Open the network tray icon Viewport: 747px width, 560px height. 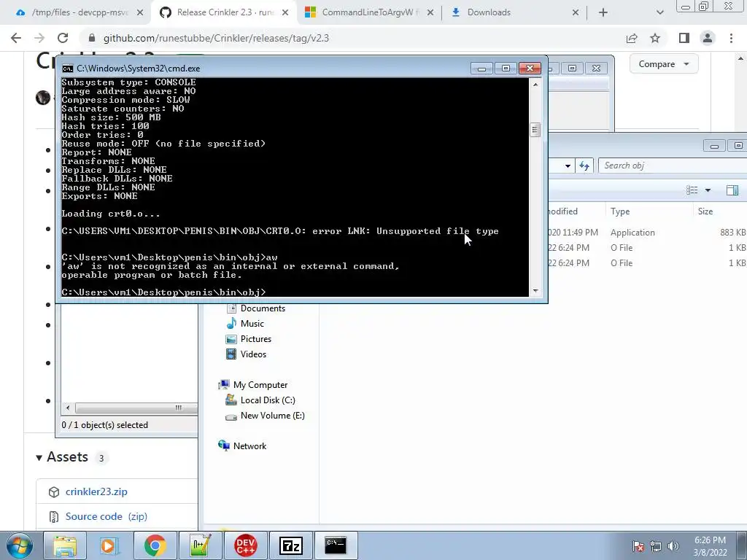coord(656,546)
